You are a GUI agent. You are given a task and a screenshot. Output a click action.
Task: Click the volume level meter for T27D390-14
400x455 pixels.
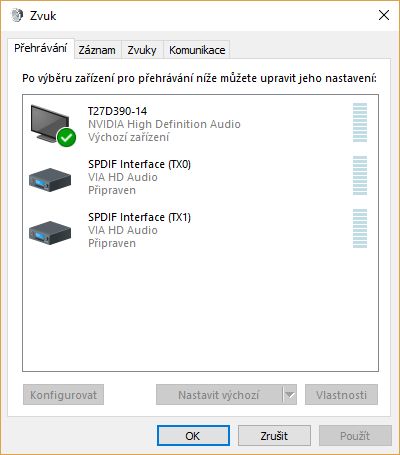click(x=360, y=122)
